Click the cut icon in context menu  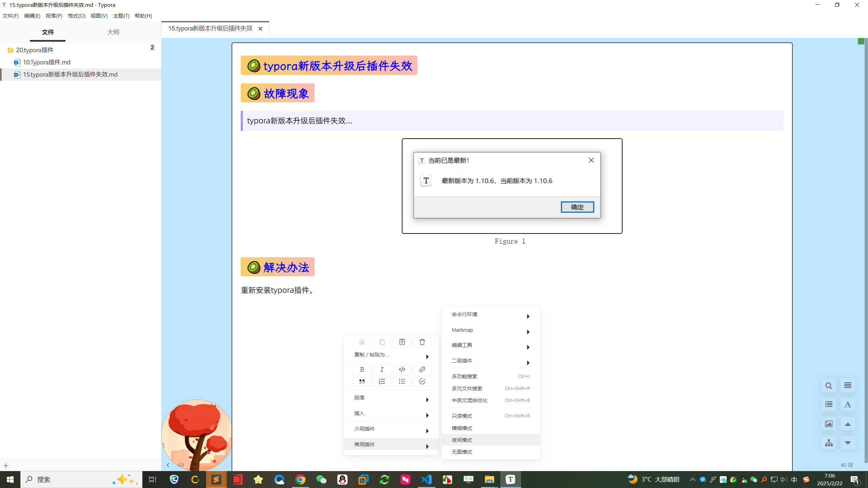click(x=362, y=342)
